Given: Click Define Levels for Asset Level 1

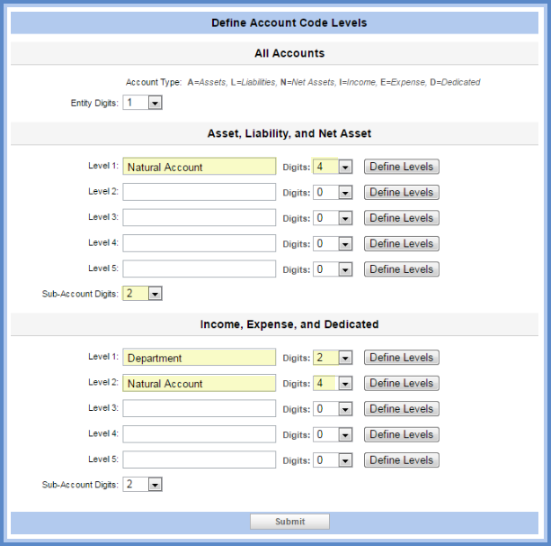Looking at the screenshot, I should point(402,167).
